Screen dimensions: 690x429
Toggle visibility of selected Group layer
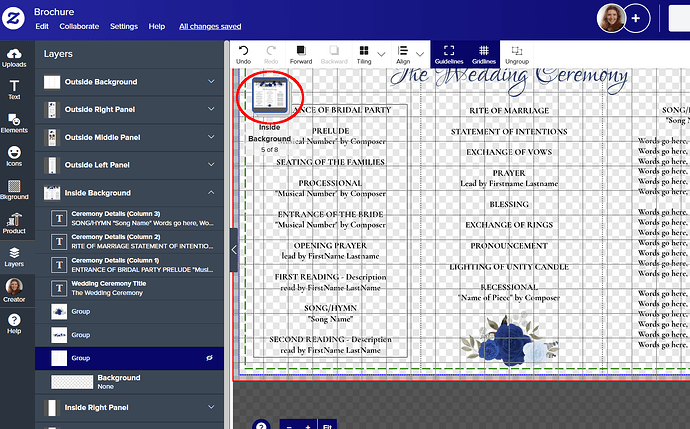[209, 358]
